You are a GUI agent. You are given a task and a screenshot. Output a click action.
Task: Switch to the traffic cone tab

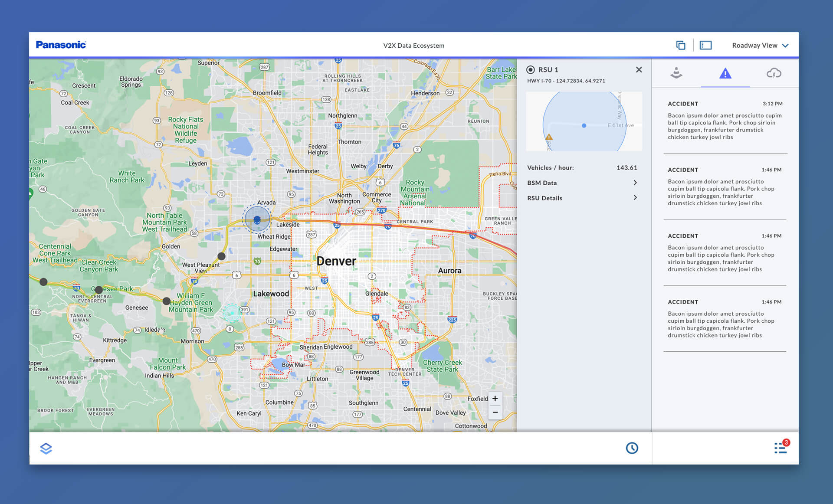(676, 73)
